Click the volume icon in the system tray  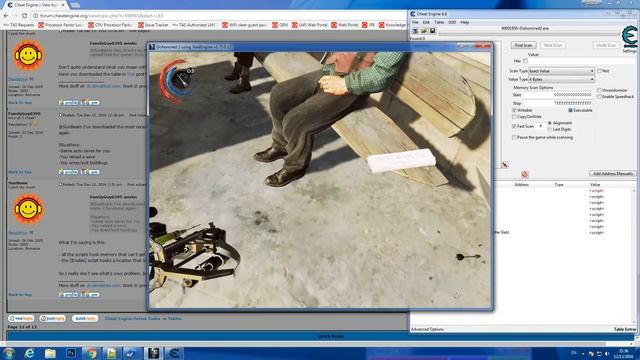(607, 353)
